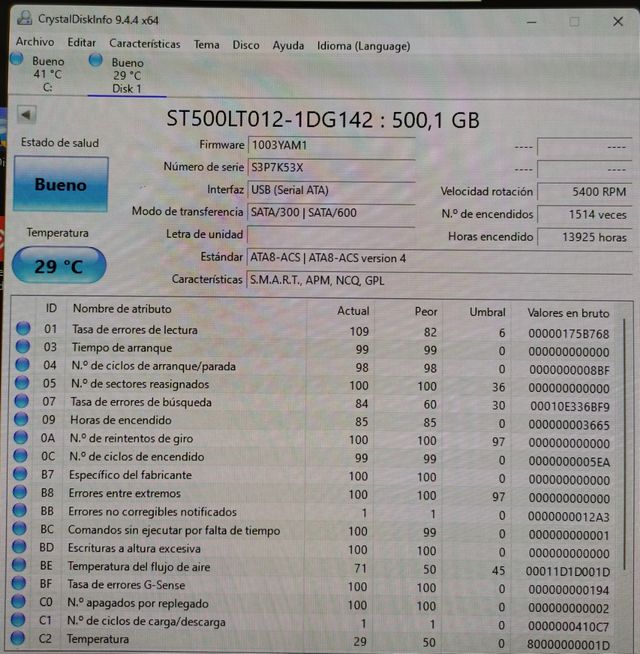Click the status orb for attribute 0C
640x654 pixels.
tap(20, 455)
